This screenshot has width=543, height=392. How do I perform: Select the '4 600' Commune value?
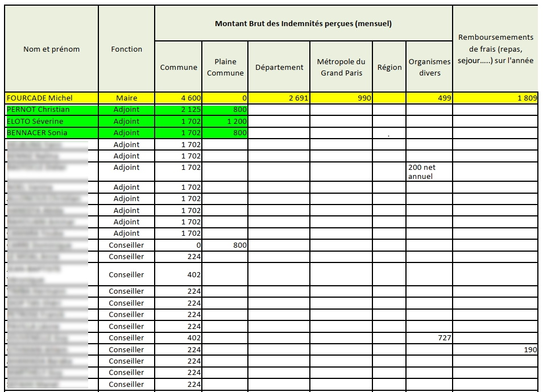(179, 98)
